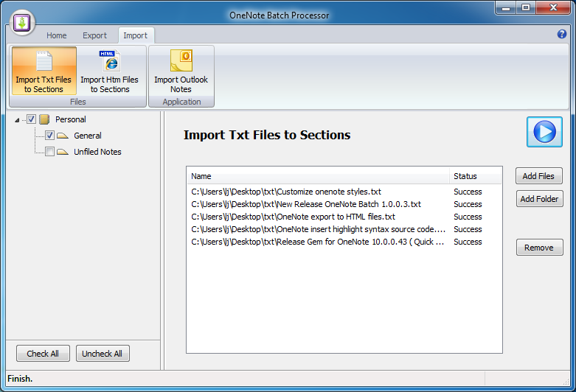Collapse the Personal notebook tree node
This screenshot has width=576, height=392.
tap(17, 120)
